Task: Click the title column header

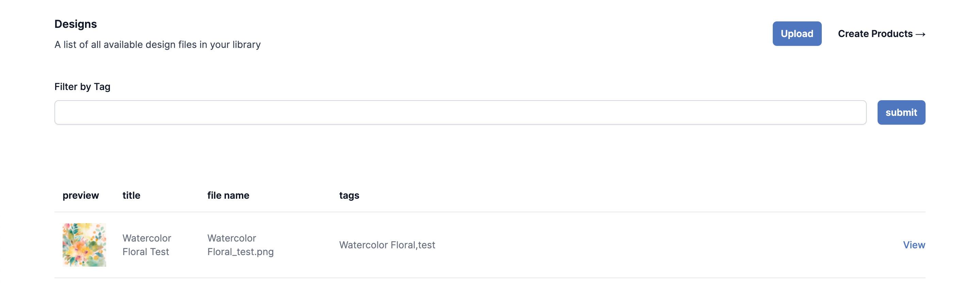Action: pos(131,195)
